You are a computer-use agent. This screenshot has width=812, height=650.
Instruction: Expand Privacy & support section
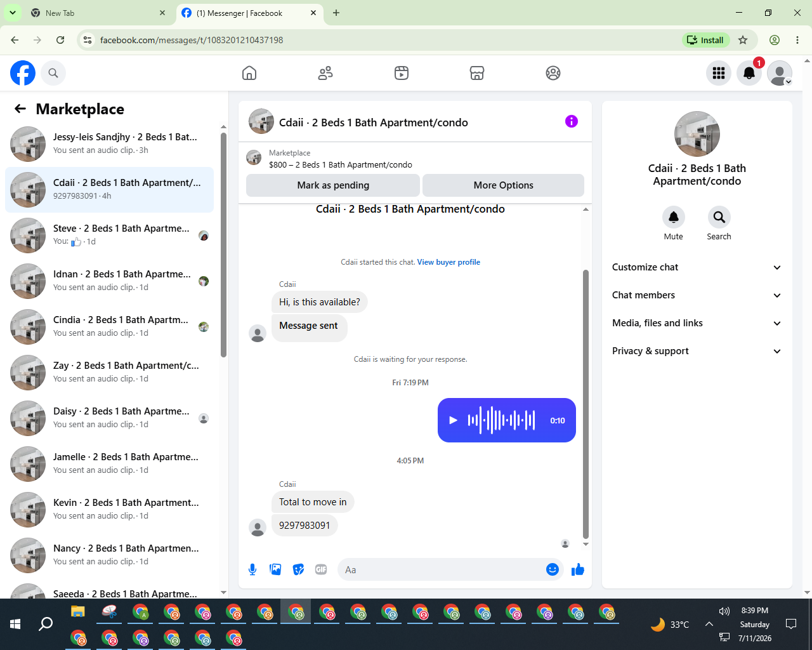697,351
